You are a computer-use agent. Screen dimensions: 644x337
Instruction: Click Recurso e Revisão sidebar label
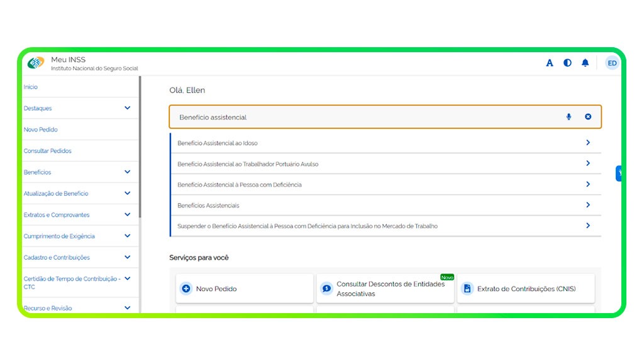pyautogui.click(x=48, y=308)
